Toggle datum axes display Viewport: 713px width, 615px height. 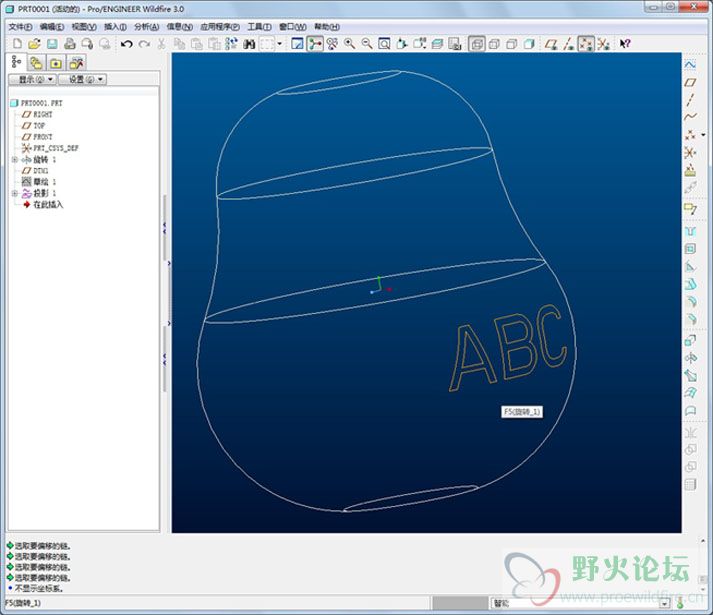click(568, 44)
